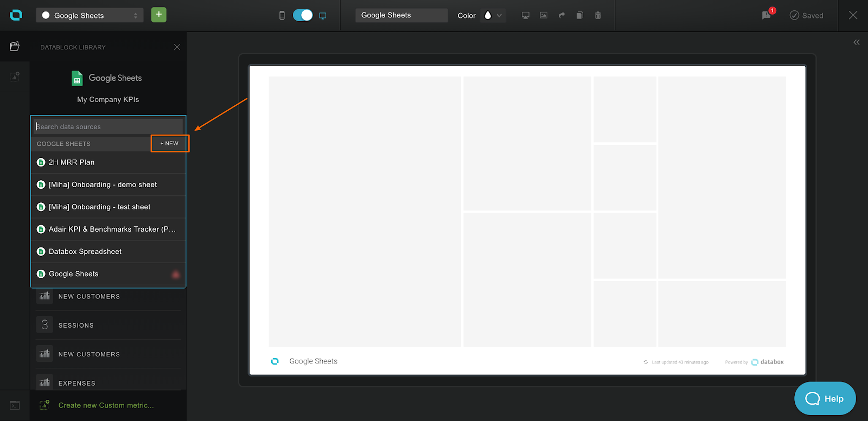Image resolution: width=868 pixels, height=421 pixels.
Task: Click the trash delete icon in toolbar
Action: [x=598, y=15]
